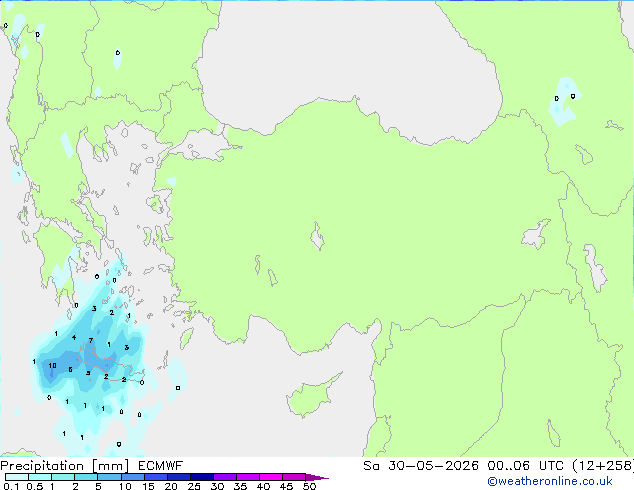Click the island of Cyprus on the map
Viewport: 634px width, 490px height.
point(312,396)
